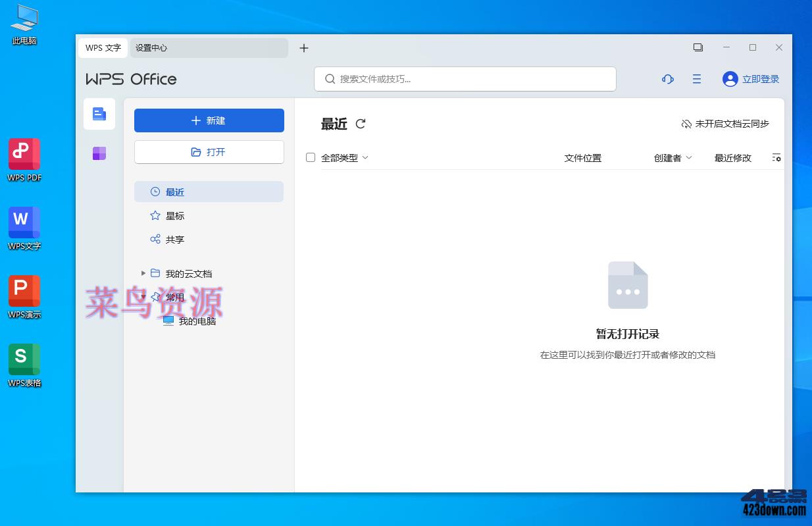The image size is (812, 526).
Task: Click the 未开启文档云同步 sync status
Action: 726,123
